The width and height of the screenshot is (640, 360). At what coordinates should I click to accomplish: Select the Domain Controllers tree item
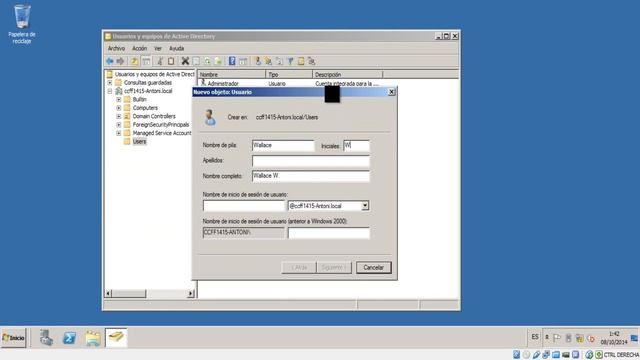pyautogui.click(x=154, y=116)
